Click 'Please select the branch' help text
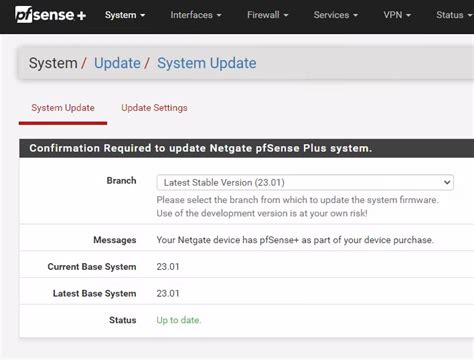 [x=298, y=200]
